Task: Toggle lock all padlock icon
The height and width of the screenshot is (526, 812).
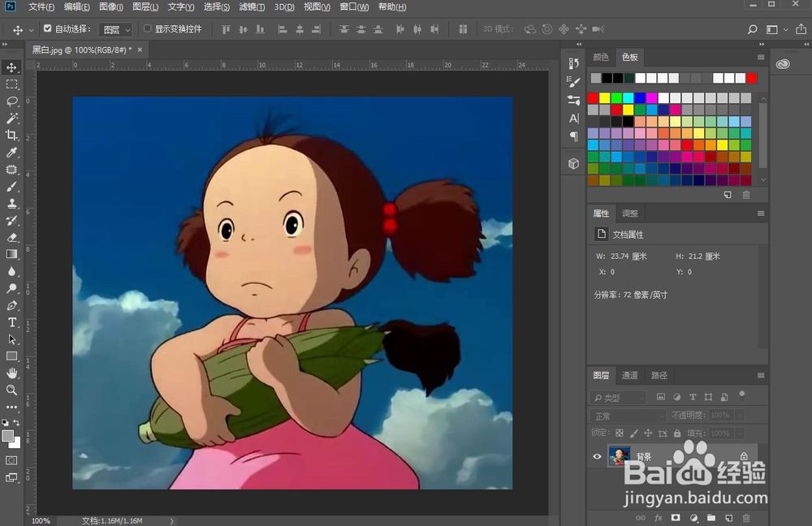Action: point(677,433)
